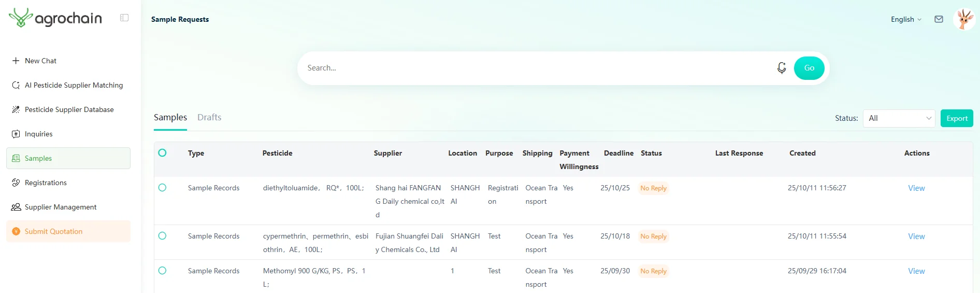This screenshot has width=980, height=293.
Task: Click the Pesticide Supplier Database icon
Action: [x=16, y=109]
